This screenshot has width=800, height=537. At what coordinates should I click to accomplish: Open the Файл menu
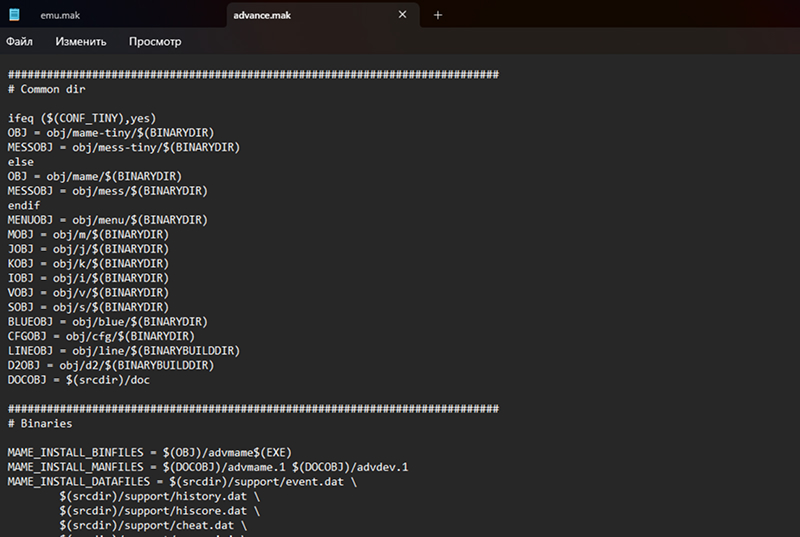(19, 42)
